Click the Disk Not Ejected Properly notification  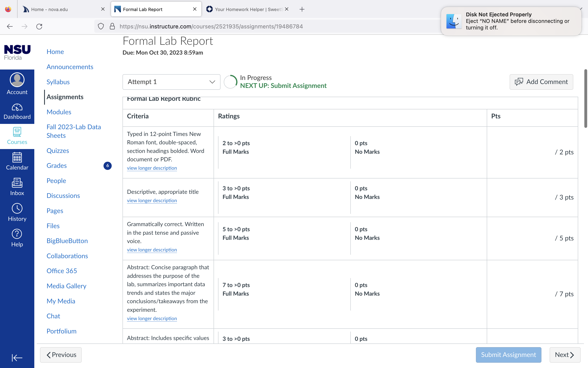[511, 21]
